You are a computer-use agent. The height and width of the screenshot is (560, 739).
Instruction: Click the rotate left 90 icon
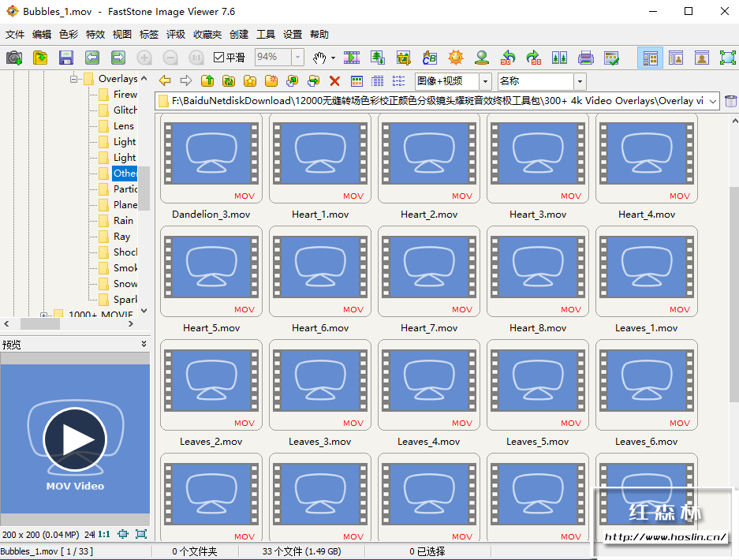pos(509,58)
